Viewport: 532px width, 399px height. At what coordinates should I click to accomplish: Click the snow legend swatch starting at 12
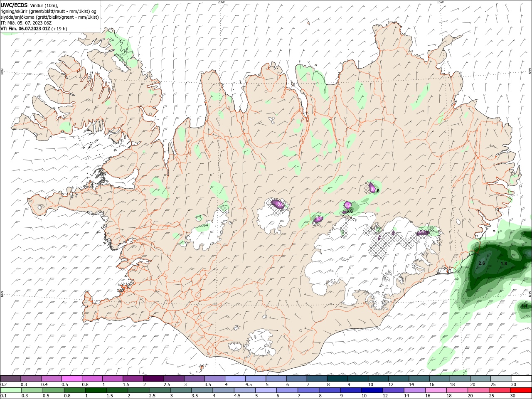click(x=398, y=379)
